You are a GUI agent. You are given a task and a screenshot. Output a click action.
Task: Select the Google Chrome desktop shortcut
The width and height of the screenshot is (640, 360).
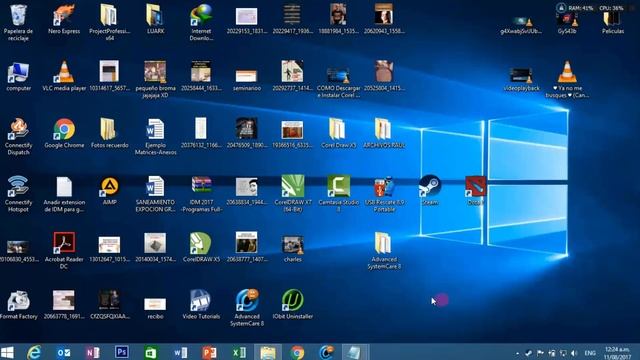coord(64,130)
